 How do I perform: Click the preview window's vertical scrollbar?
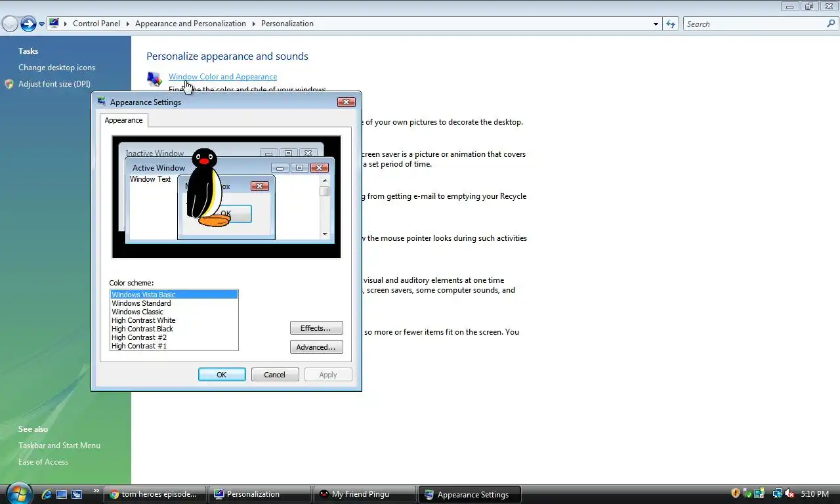point(325,207)
